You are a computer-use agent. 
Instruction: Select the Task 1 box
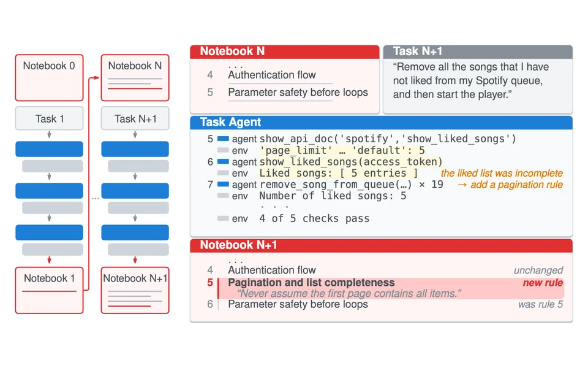click(x=49, y=118)
